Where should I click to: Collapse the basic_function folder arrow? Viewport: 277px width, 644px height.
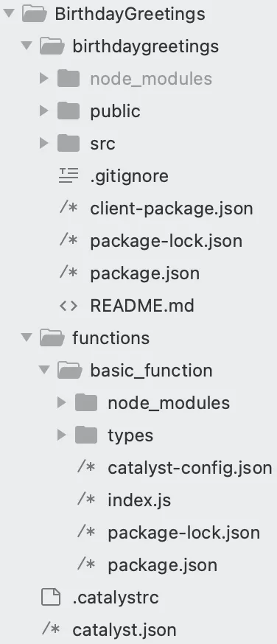click(44, 371)
